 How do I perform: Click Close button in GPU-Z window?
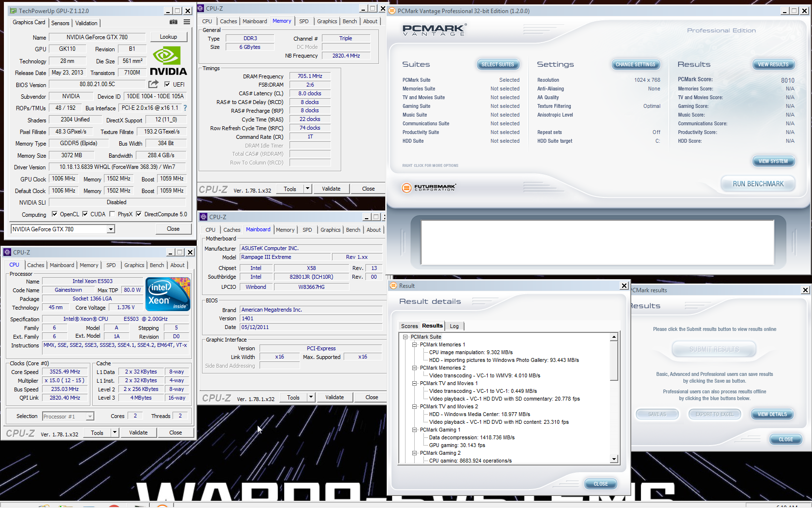point(173,229)
